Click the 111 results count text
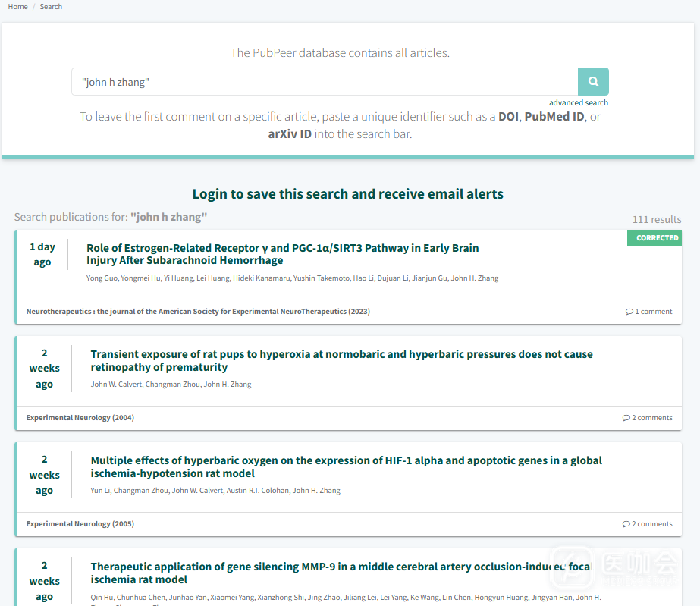700x606 pixels. click(x=656, y=220)
